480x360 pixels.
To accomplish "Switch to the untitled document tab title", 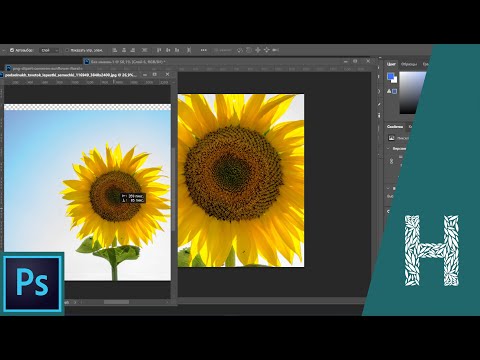I will point(129,62).
